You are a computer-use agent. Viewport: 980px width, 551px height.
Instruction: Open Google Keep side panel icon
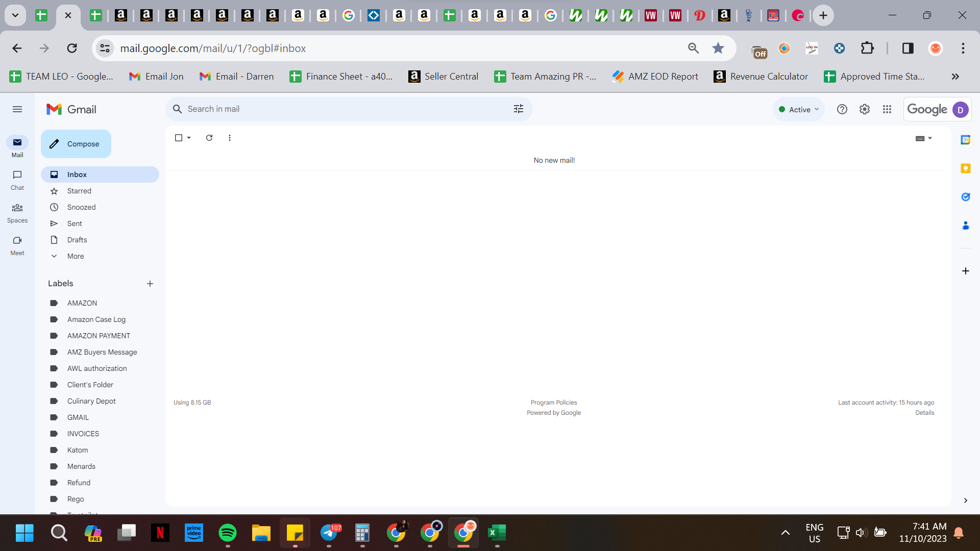click(966, 168)
